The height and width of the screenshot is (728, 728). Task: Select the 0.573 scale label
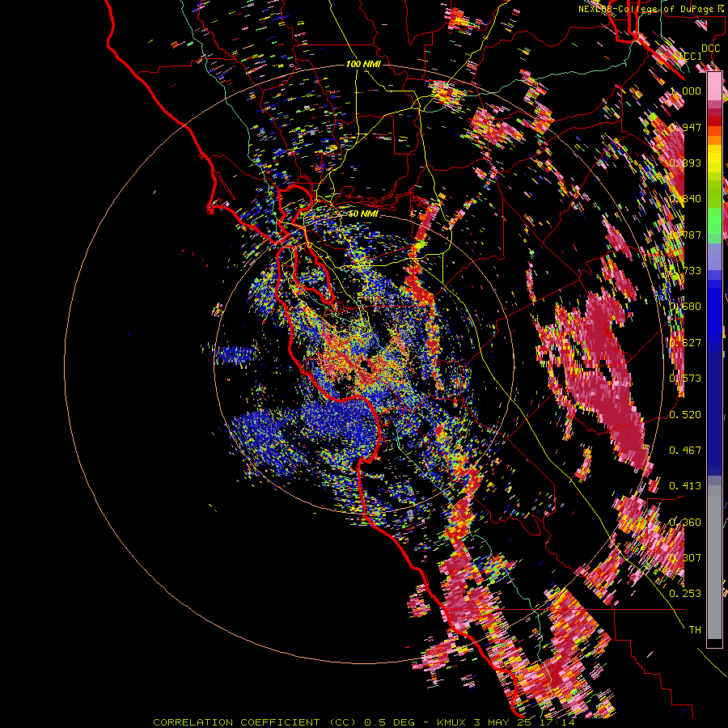[x=686, y=379]
